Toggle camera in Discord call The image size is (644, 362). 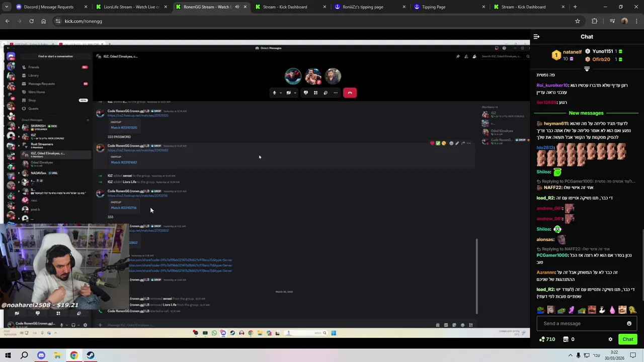pyautogui.click(x=289, y=93)
